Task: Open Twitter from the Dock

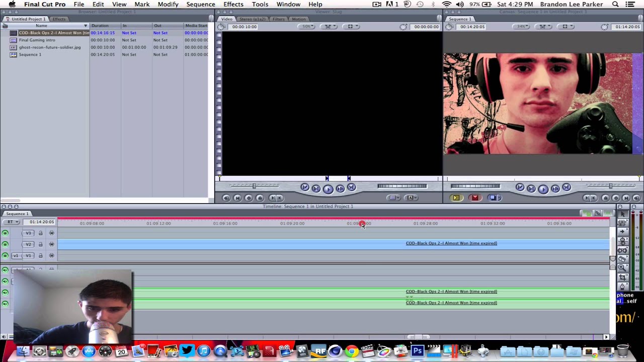Action: [187, 351]
